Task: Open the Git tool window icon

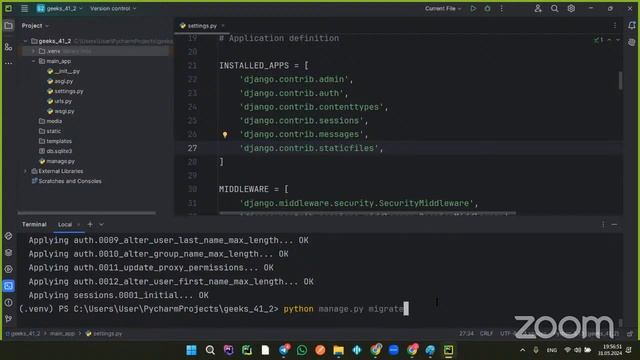Action: coord(8,319)
